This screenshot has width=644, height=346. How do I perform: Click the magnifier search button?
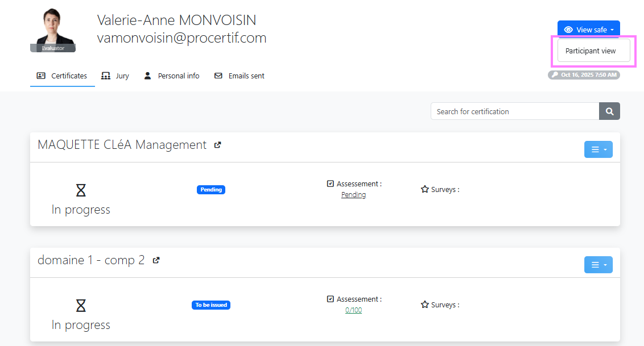609,111
